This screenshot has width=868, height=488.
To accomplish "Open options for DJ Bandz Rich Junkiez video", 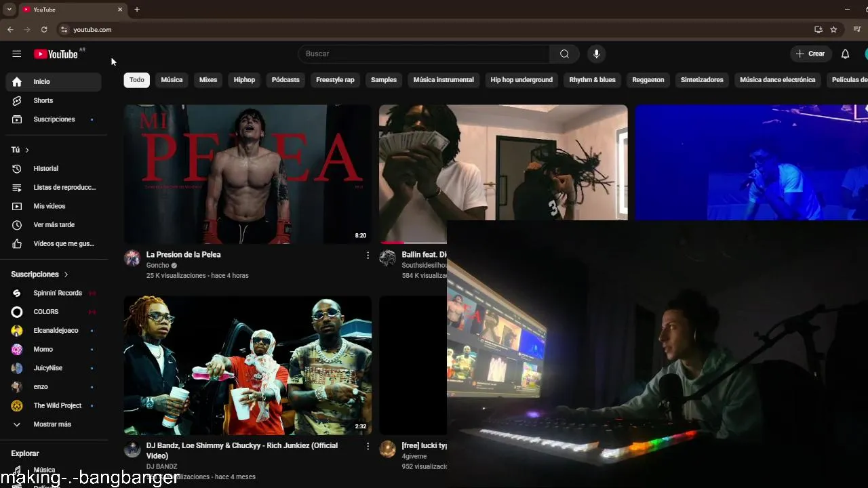I will point(368,447).
